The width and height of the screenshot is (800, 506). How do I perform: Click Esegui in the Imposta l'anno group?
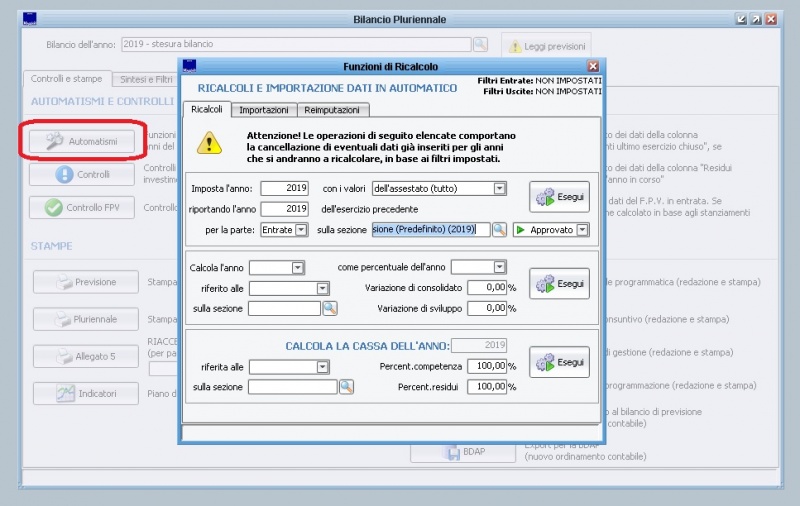[x=559, y=197]
